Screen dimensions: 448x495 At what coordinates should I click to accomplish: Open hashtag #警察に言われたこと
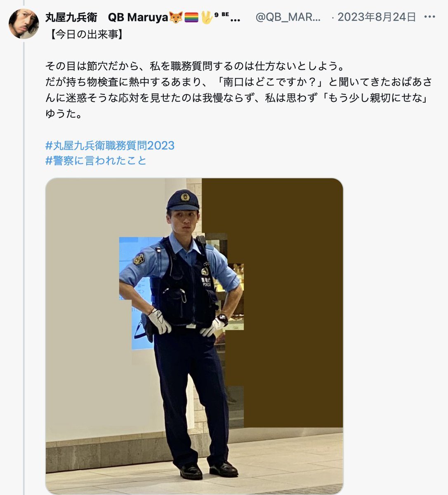click(x=96, y=160)
